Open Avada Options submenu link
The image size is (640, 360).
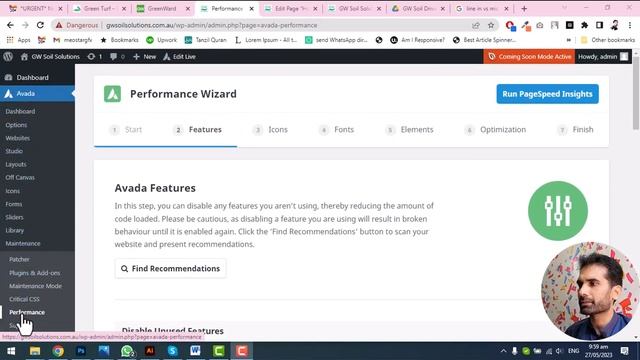coord(16,125)
